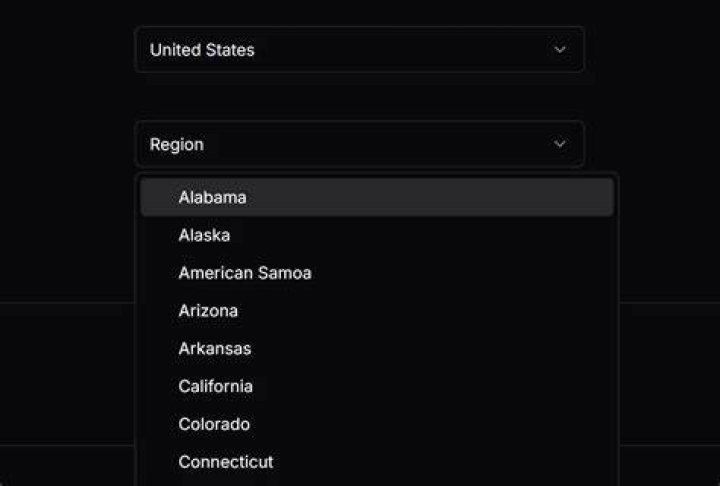This screenshot has width=720, height=486.
Task: Select Connecticut from the region list
Action: [377, 462]
